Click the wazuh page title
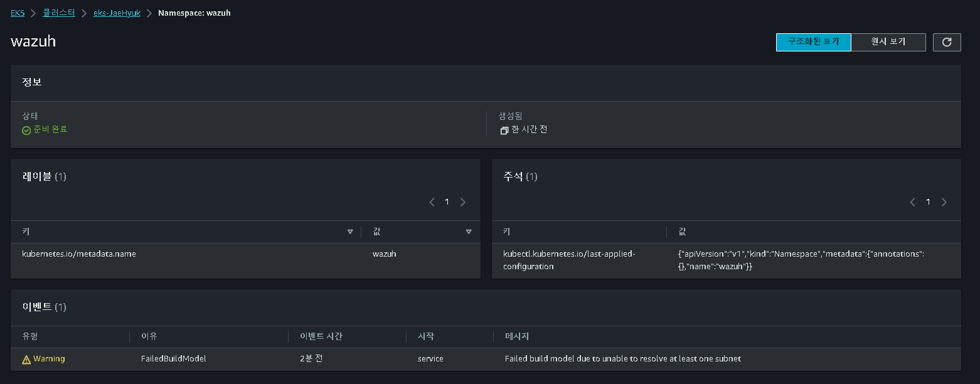 [33, 41]
